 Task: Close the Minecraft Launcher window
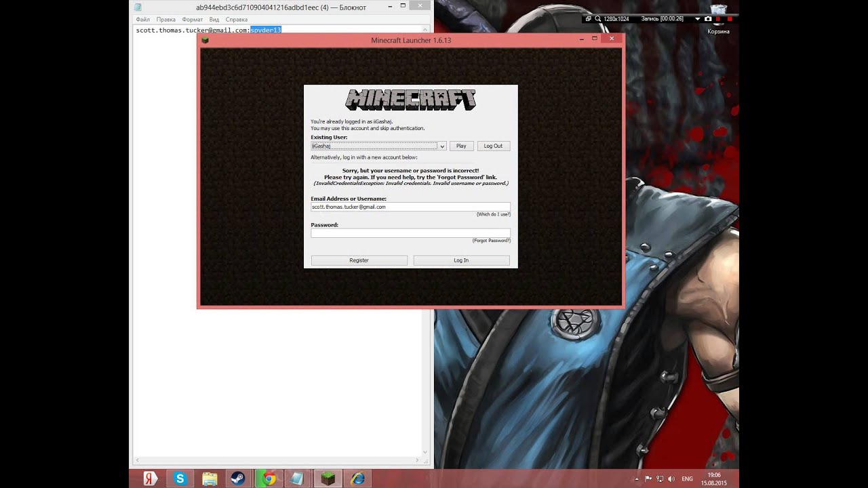pos(612,39)
